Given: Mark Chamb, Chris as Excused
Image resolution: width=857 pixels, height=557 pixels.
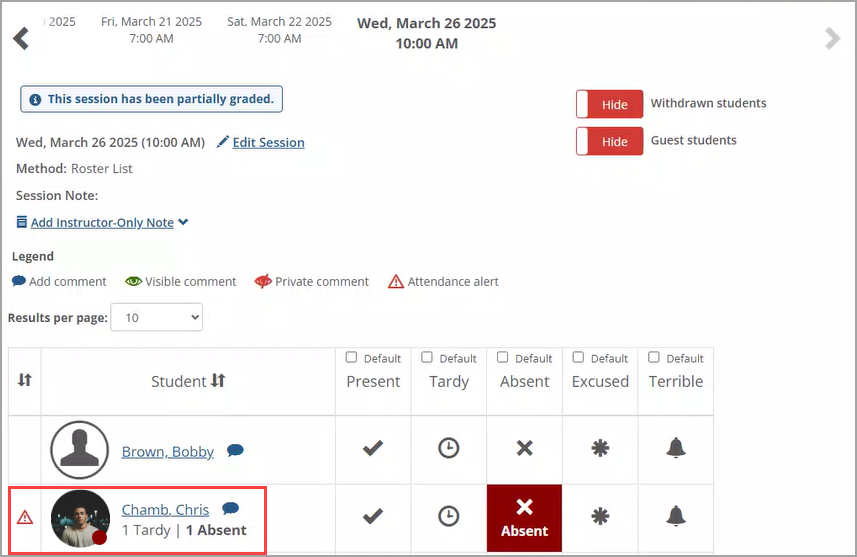Looking at the screenshot, I should click(600, 516).
